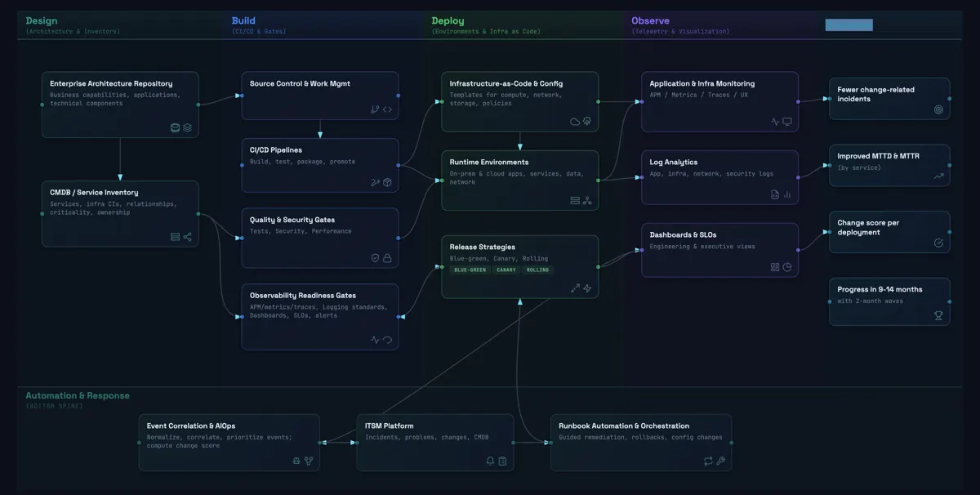
Task: Click the server icon in CMDB / Service Inventory
Action: (x=175, y=237)
